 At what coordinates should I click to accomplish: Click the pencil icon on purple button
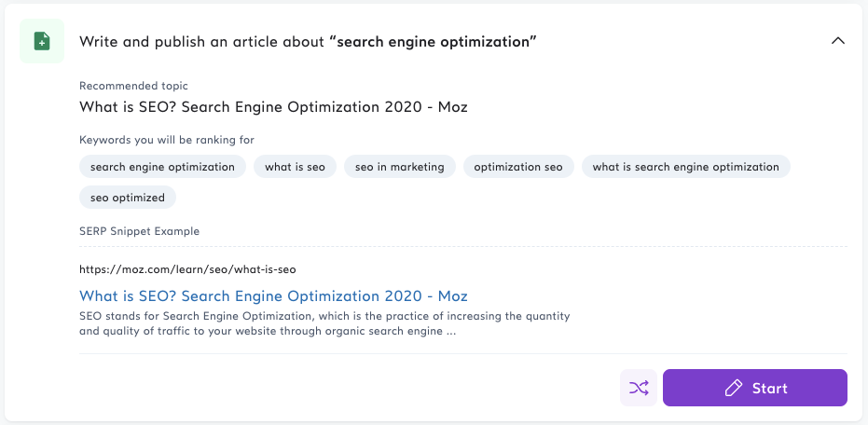[x=734, y=388]
